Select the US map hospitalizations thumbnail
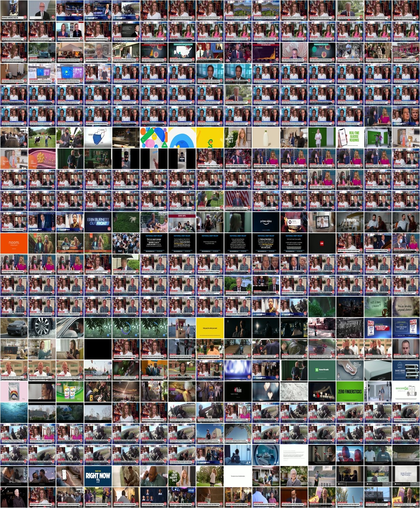The height and width of the screenshot is (508, 420). tap(182, 53)
